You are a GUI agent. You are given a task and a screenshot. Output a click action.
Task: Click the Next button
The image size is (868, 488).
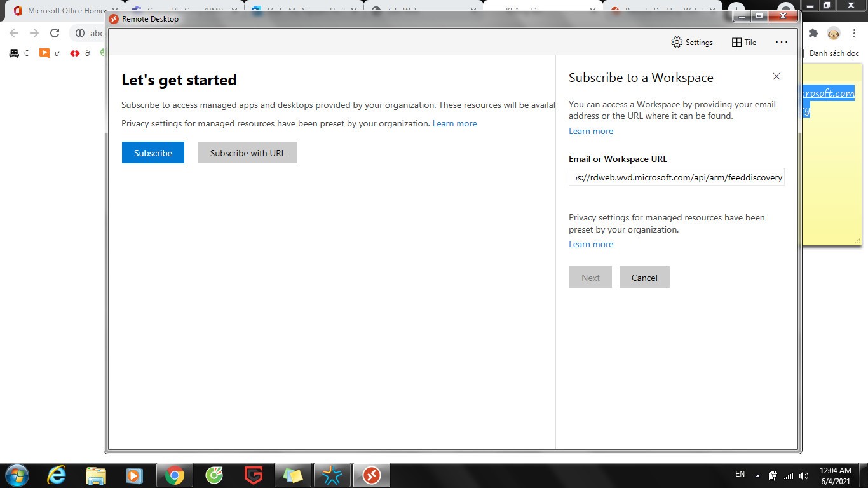click(590, 277)
